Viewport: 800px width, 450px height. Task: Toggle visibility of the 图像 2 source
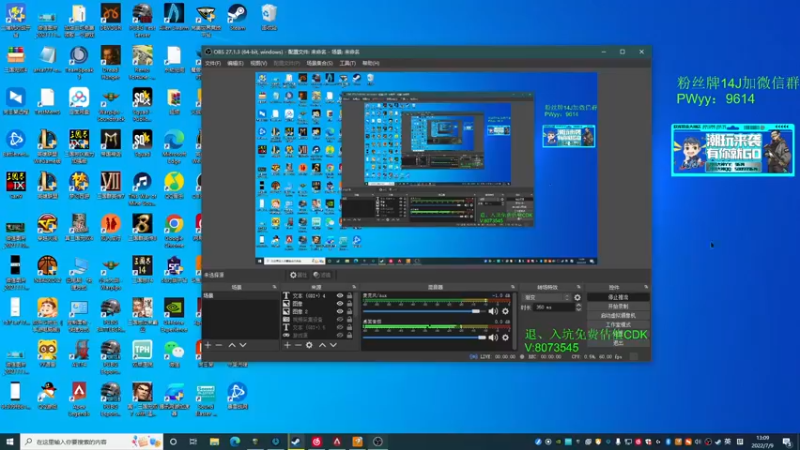tap(340, 311)
